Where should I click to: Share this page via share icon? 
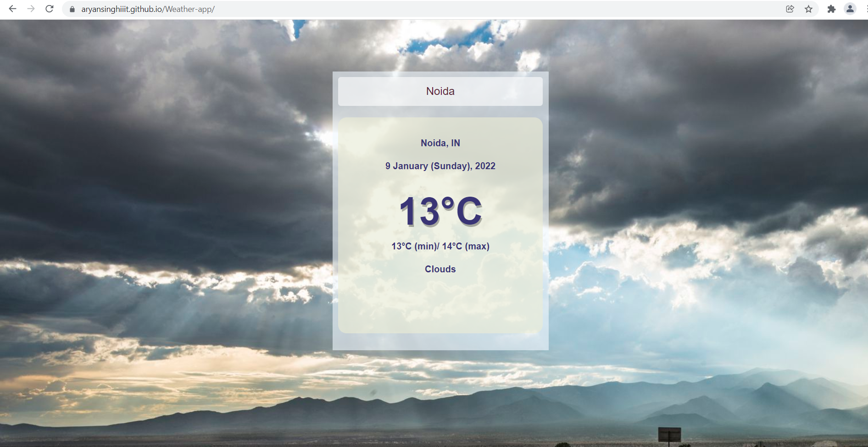point(790,9)
